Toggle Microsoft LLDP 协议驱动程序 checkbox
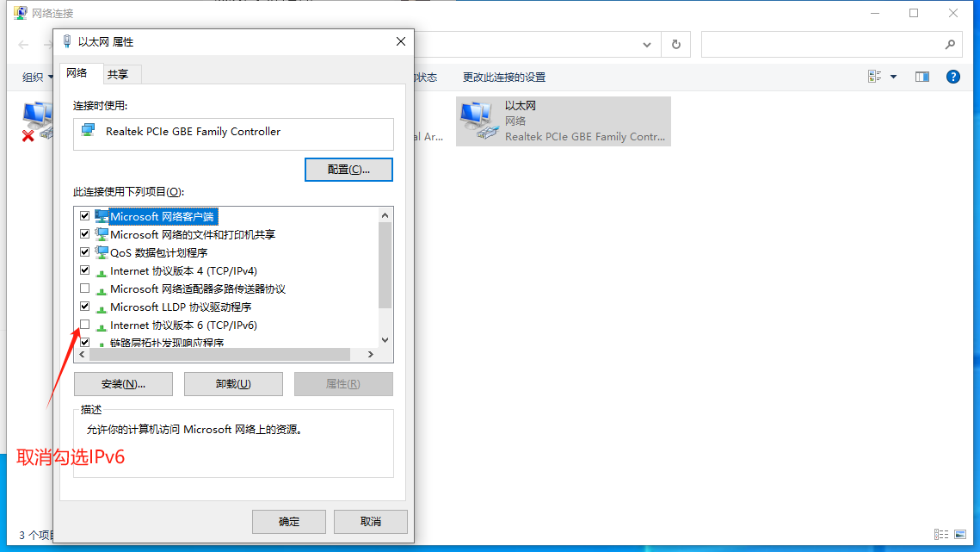Viewport: 980px width, 552px height. click(85, 307)
